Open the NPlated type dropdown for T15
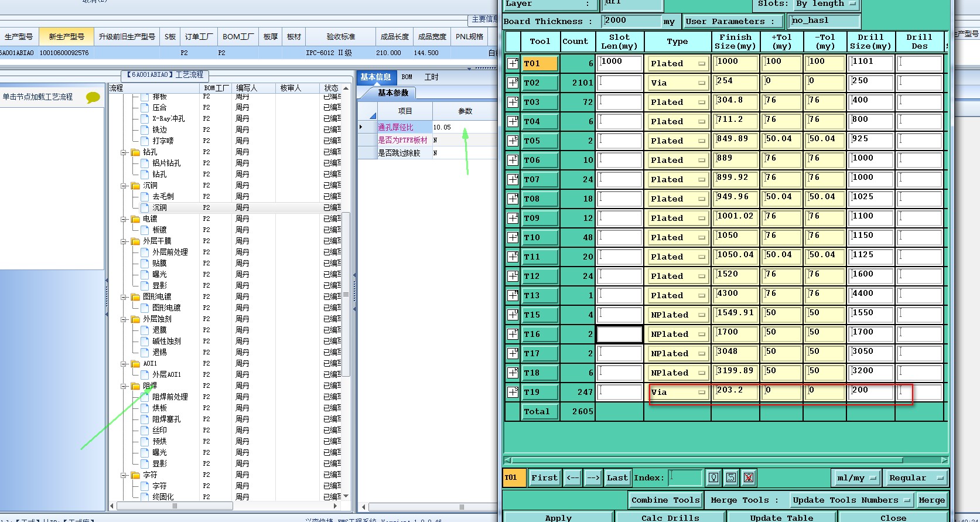This screenshot has width=980, height=522. point(678,315)
